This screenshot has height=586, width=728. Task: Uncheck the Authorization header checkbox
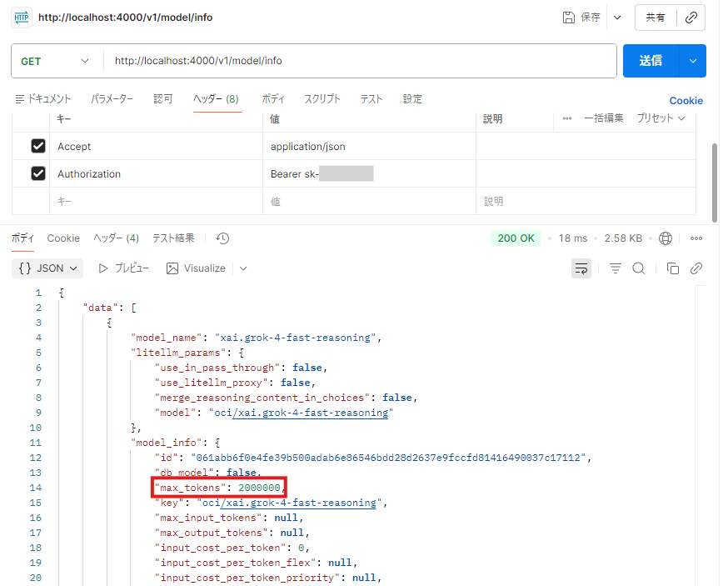click(x=38, y=173)
